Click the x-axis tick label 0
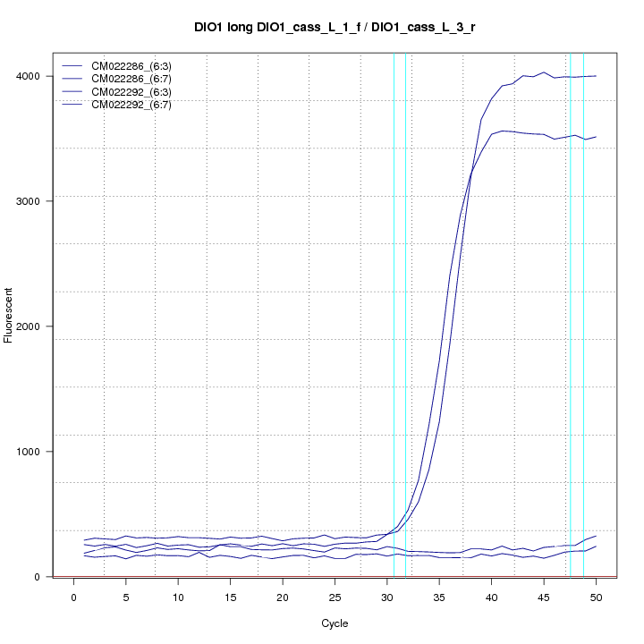 73,597
